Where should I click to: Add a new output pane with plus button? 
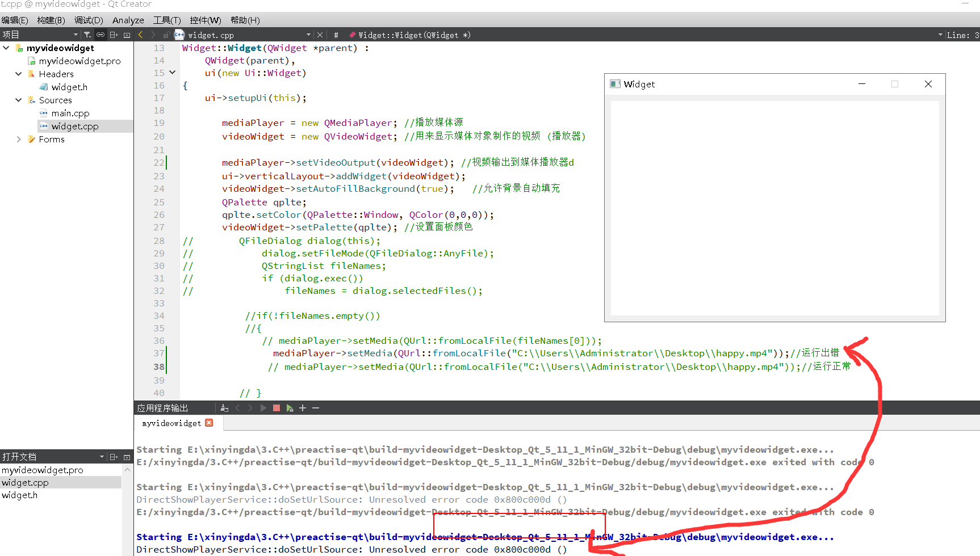coord(303,407)
